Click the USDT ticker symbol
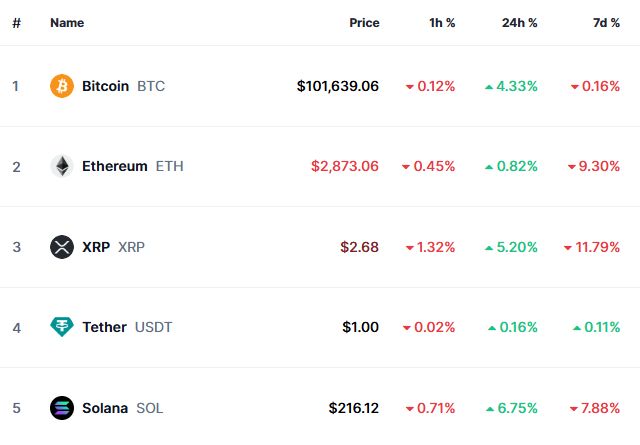 (x=154, y=327)
